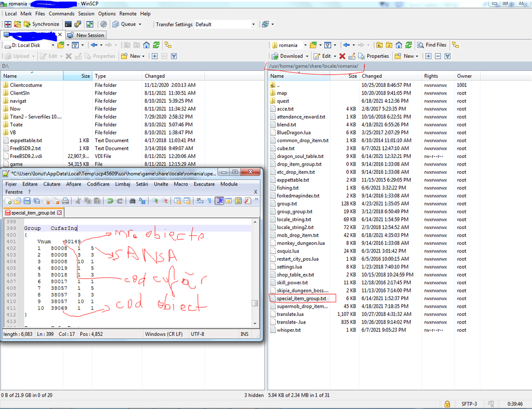The image size is (532, 409).
Task: Click Zoom In icon in Notepad++
Action: click(155, 201)
